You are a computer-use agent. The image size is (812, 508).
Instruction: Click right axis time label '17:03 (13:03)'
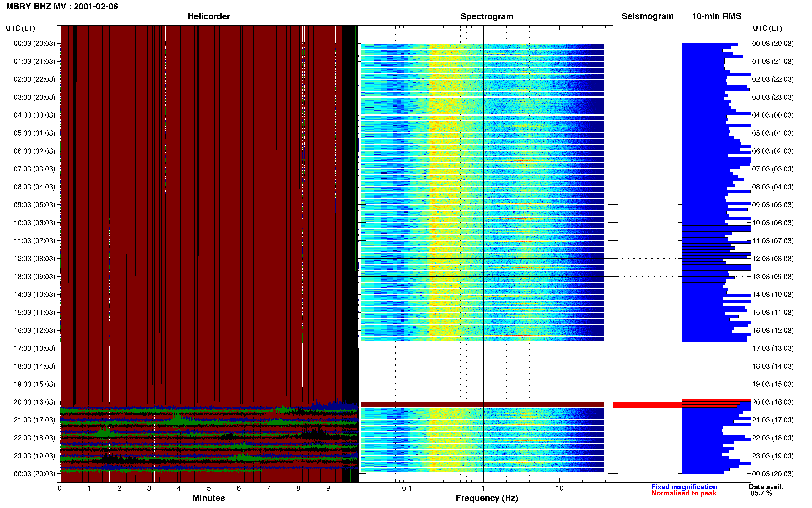[x=773, y=348]
